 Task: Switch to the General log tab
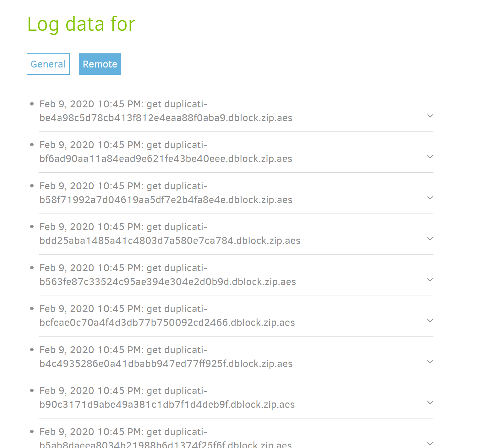point(48,64)
